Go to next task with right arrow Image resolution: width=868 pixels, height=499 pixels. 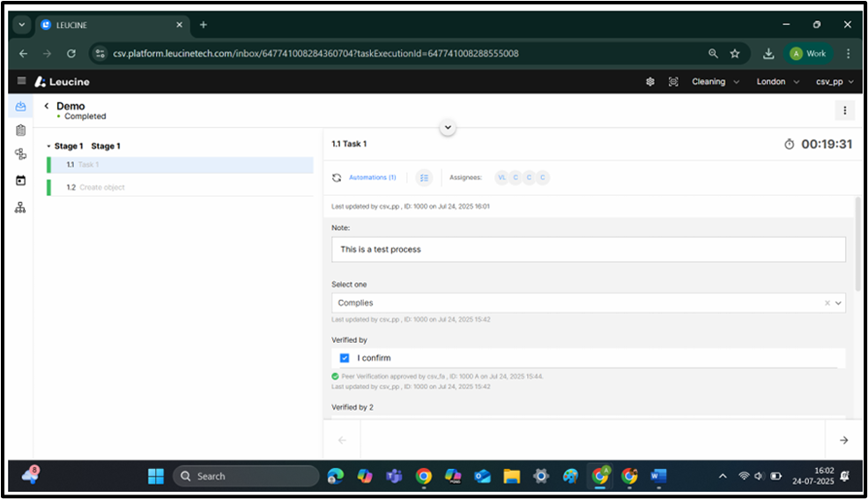pyautogui.click(x=843, y=440)
